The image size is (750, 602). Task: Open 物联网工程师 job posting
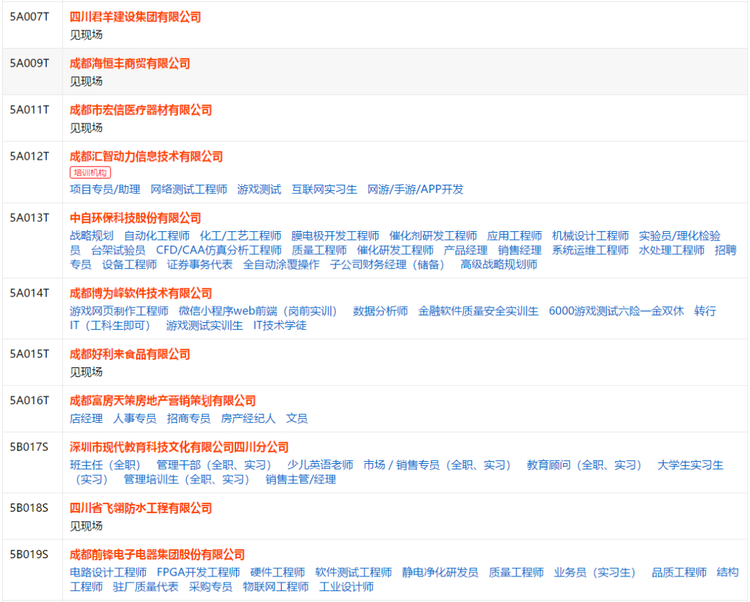[x=276, y=587]
